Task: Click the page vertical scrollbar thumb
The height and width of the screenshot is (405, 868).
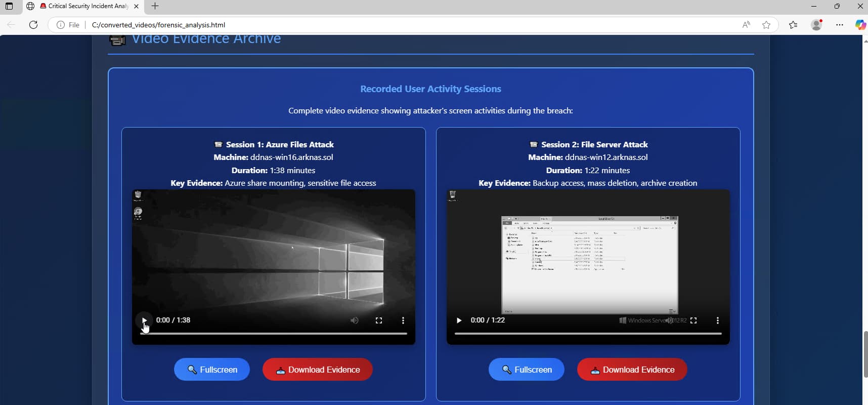Action: (x=865, y=354)
